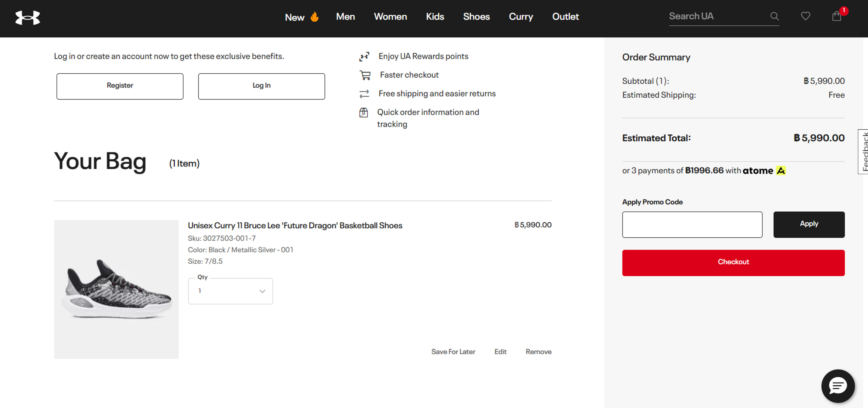Open the shopping bag icon
Viewport: 868px width, 408px height.
[836, 16]
